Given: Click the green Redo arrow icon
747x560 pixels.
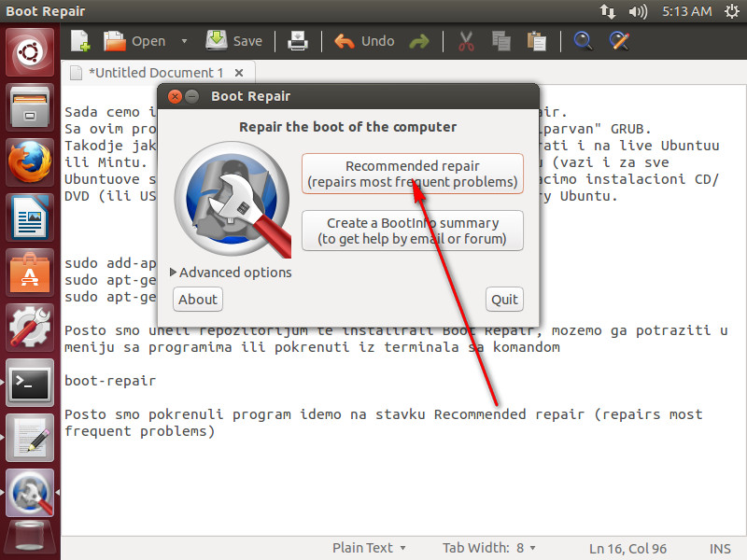Looking at the screenshot, I should pyautogui.click(x=419, y=41).
